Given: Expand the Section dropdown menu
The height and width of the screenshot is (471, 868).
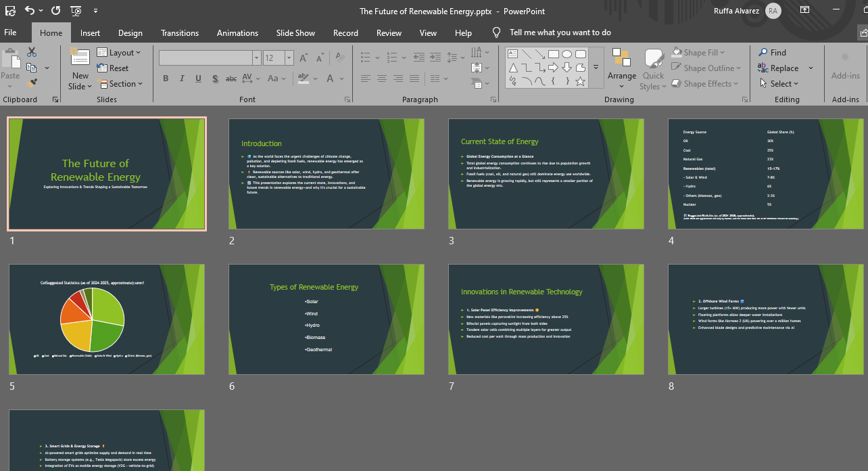Looking at the screenshot, I should [120, 84].
